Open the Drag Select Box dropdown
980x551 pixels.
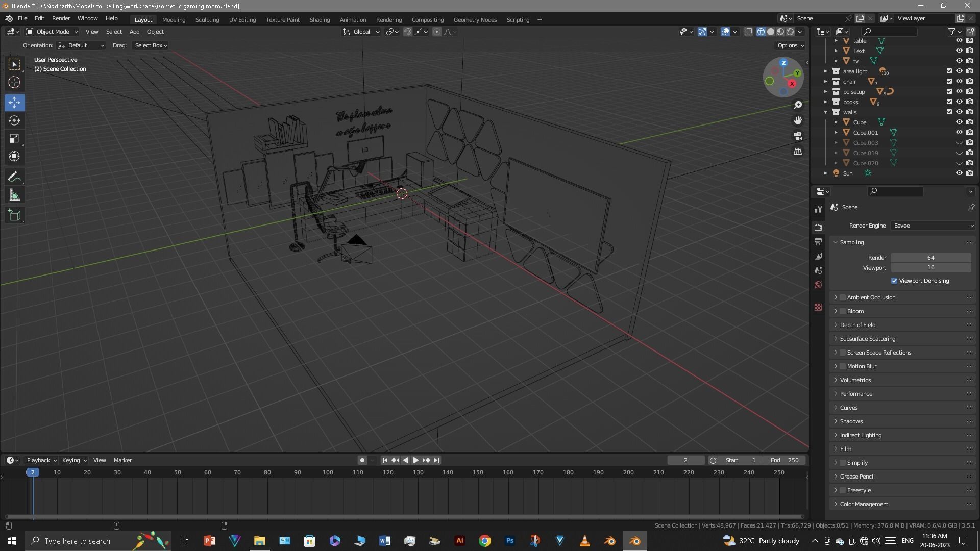(151, 45)
